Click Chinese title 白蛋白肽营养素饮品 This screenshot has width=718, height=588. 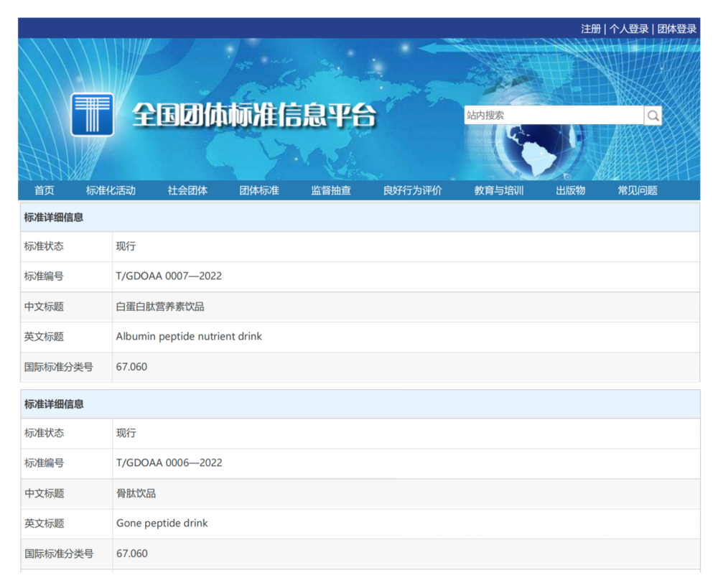coord(160,307)
